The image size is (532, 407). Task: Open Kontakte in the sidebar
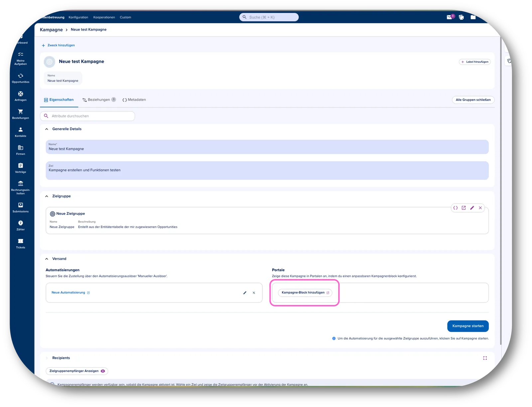pyautogui.click(x=21, y=132)
